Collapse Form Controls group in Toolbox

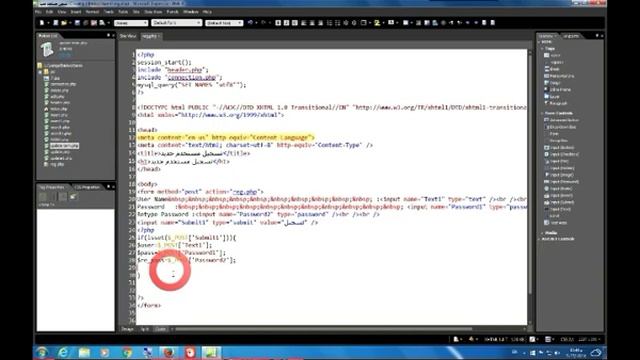tap(542, 113)
